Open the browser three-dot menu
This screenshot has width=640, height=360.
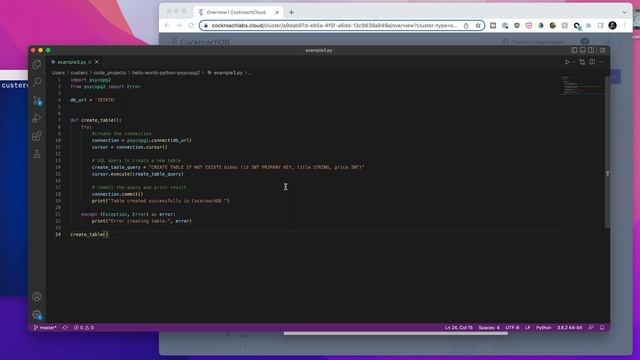point(624,25)
